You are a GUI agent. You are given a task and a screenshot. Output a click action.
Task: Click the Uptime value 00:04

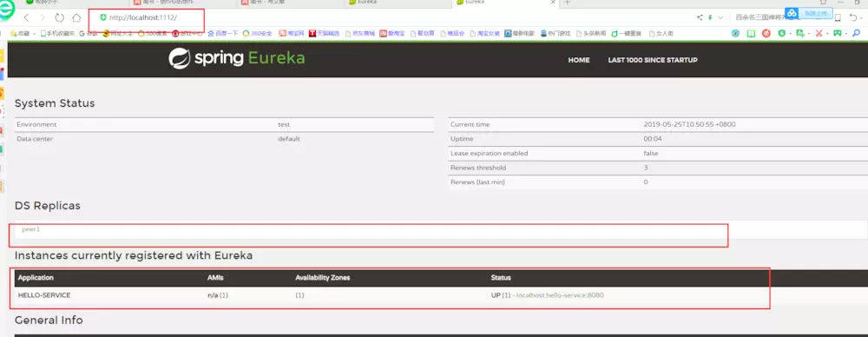coord(652,139)
